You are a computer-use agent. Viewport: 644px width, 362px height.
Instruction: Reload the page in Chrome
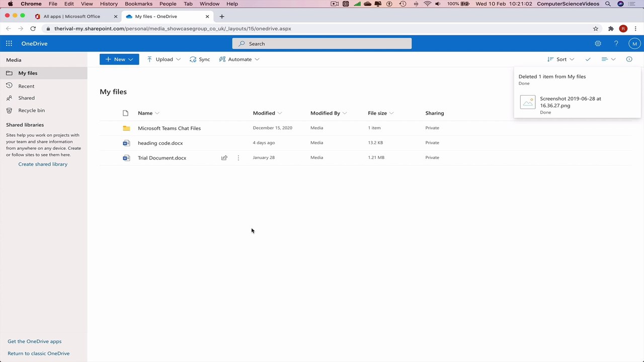pos(33,29)
